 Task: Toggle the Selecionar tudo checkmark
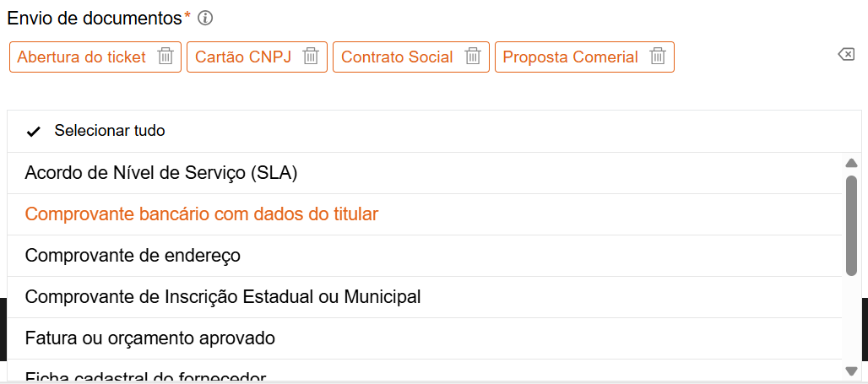34,132
